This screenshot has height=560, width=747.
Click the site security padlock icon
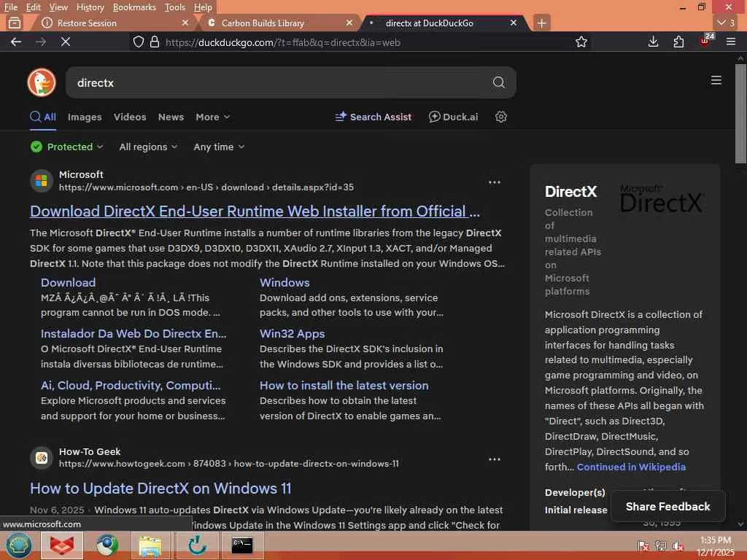pos(155,42)
